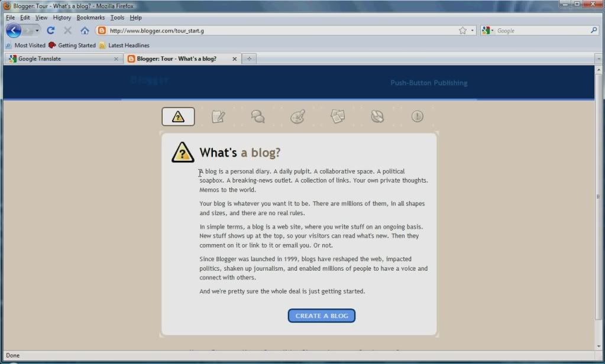Go to the Home page

coord(85,31)
